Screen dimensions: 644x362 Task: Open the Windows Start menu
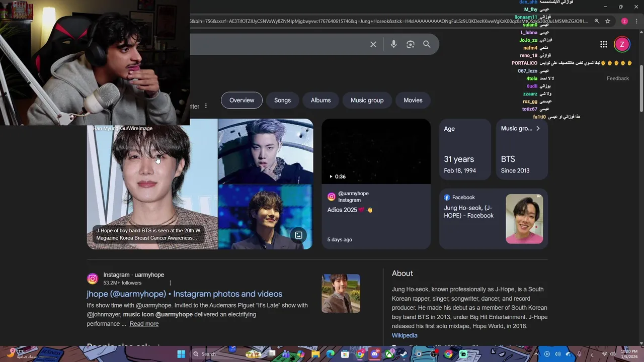click(181, 354)
